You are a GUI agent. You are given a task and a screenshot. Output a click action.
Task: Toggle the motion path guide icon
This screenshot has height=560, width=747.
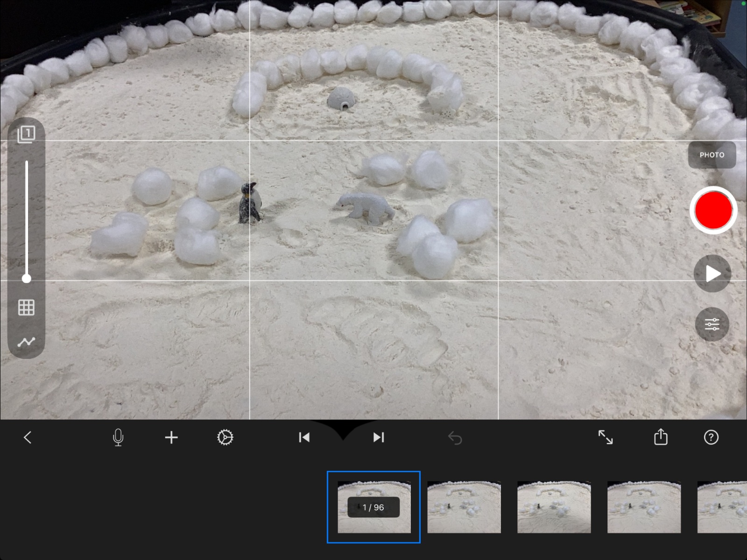point(26,342)
